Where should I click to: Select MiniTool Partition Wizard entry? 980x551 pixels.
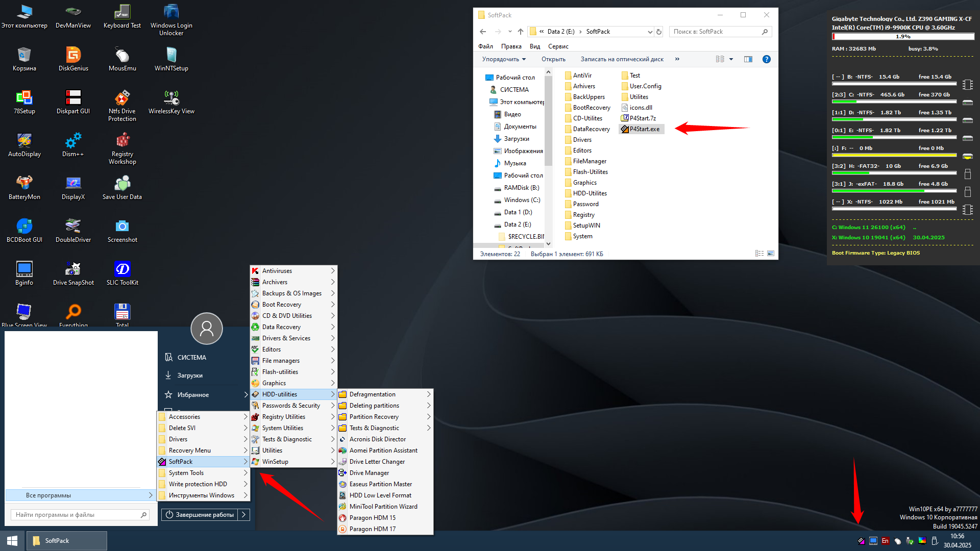point(385,507)
